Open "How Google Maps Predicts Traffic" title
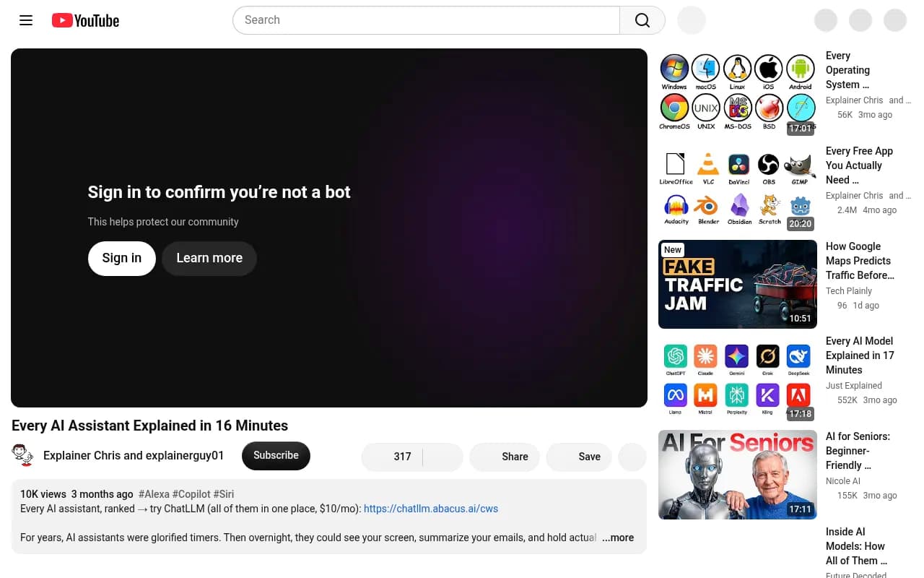The image size is (924, 578). [860, 261]
